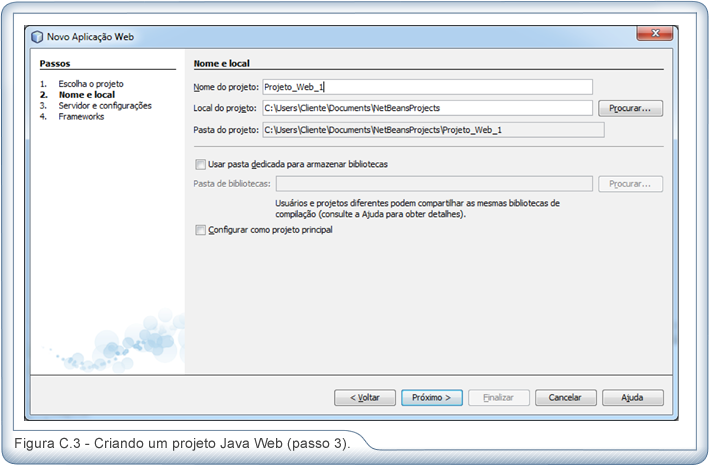This screenshot has height=466, width=710.
Task: Check Configurar como projeto principal
Action: [x=200, y=230]
